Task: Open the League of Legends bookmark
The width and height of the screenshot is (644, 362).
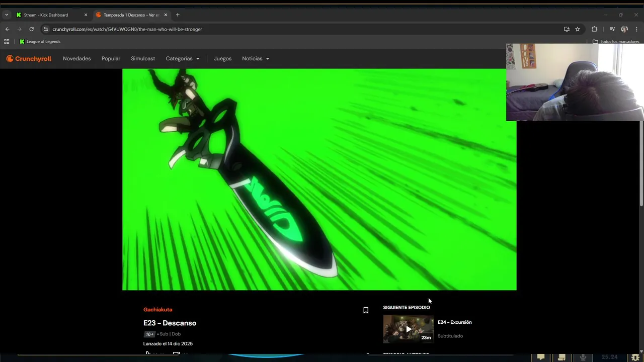Action: tap(40, 42)
